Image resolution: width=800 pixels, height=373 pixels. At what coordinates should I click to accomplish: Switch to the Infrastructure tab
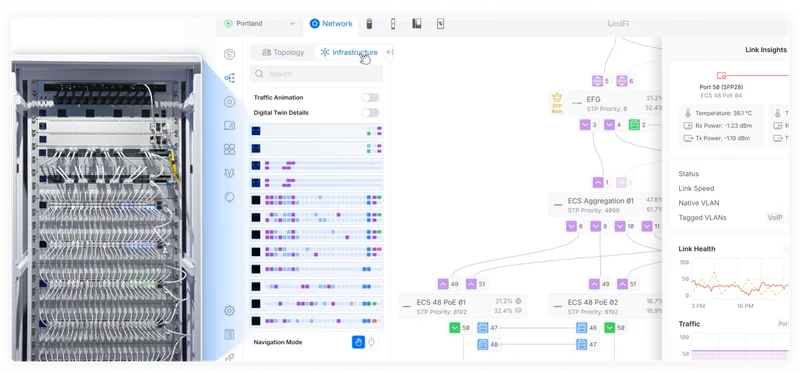pos(349,52)
